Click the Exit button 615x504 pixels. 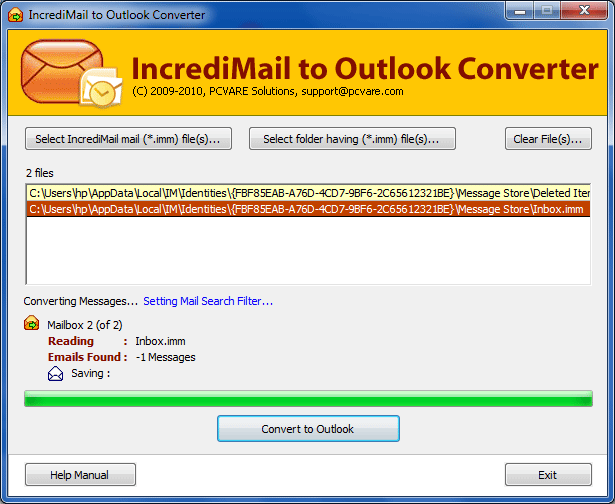click(x=548, y=475)
